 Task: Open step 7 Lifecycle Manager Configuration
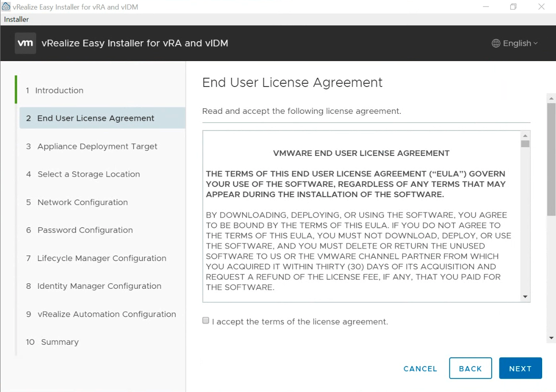pos(101,258)
